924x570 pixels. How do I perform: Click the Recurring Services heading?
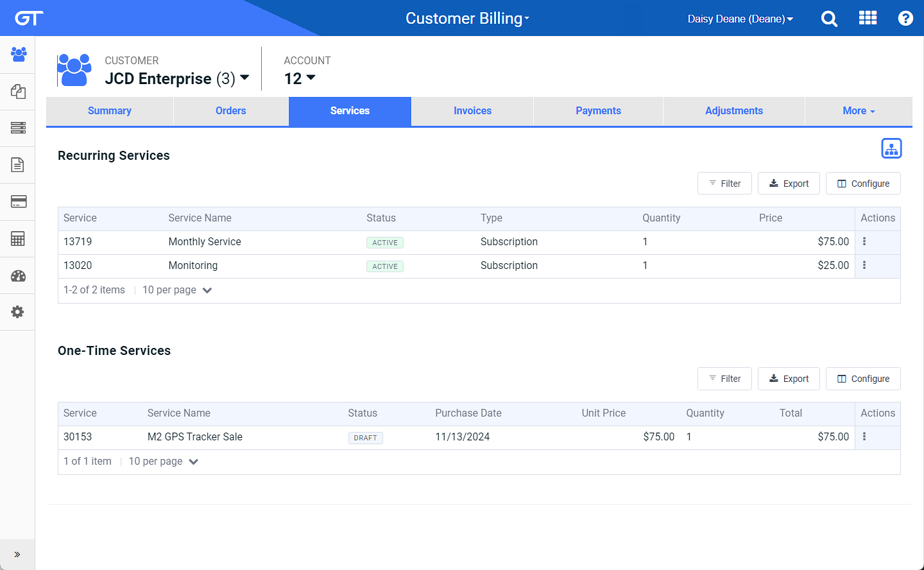point(114,155)
